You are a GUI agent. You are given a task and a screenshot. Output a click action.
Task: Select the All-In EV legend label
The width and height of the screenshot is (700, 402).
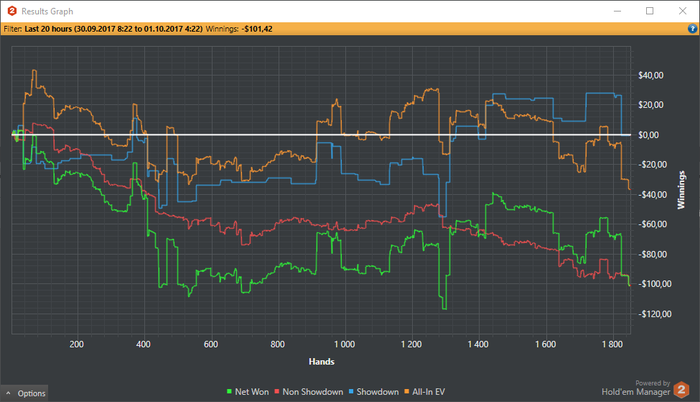tap(429, 392)
